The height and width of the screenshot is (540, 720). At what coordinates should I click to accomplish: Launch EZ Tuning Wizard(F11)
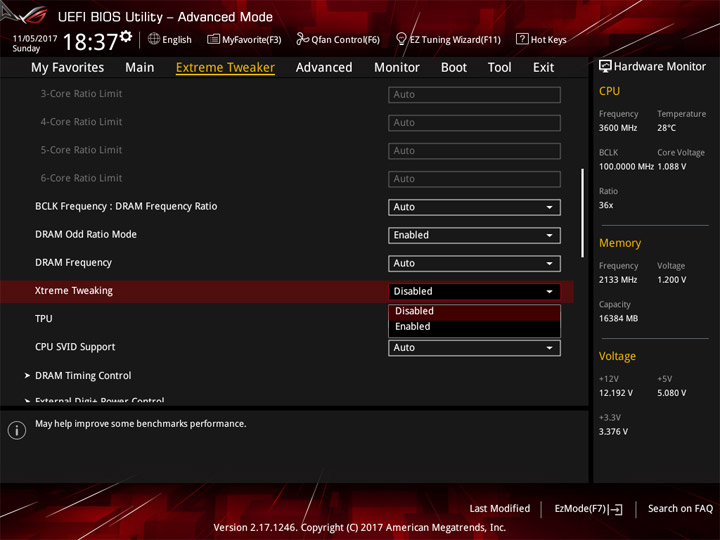tap(448, 39)
